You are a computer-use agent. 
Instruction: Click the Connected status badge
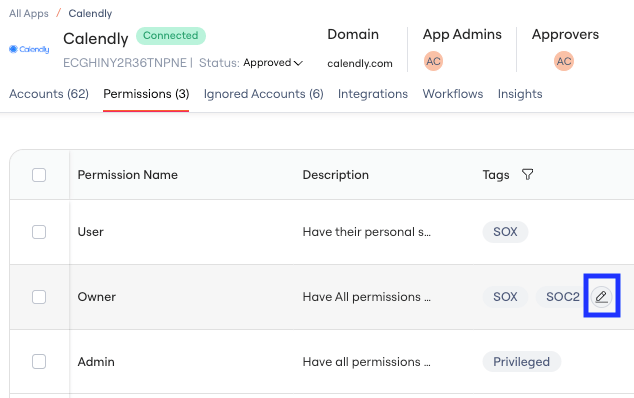click(171, 36)
